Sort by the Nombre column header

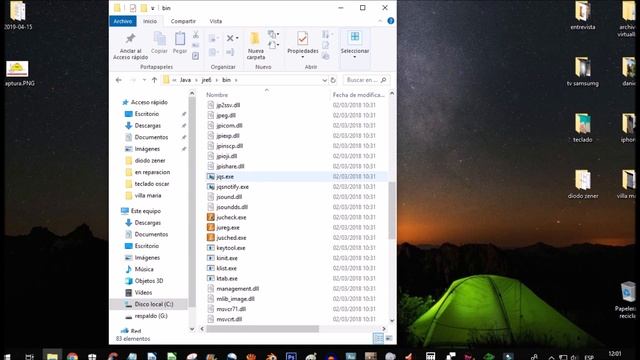click(217, 95)
